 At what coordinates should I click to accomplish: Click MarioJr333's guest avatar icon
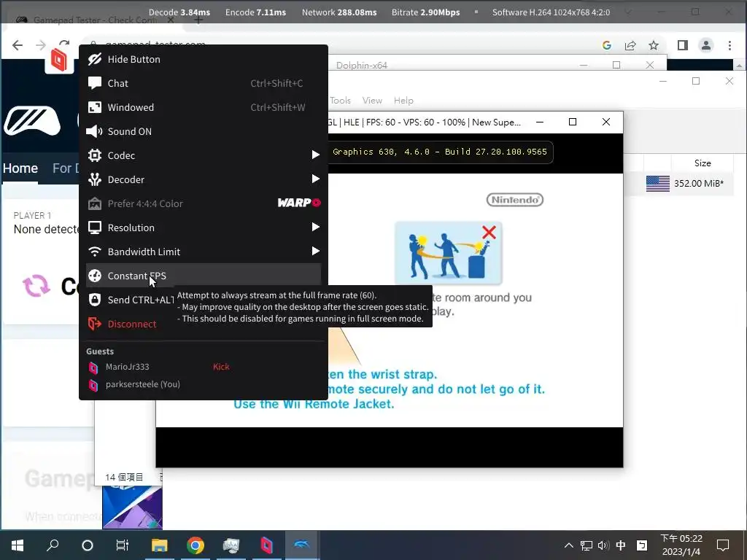(93, 367)
